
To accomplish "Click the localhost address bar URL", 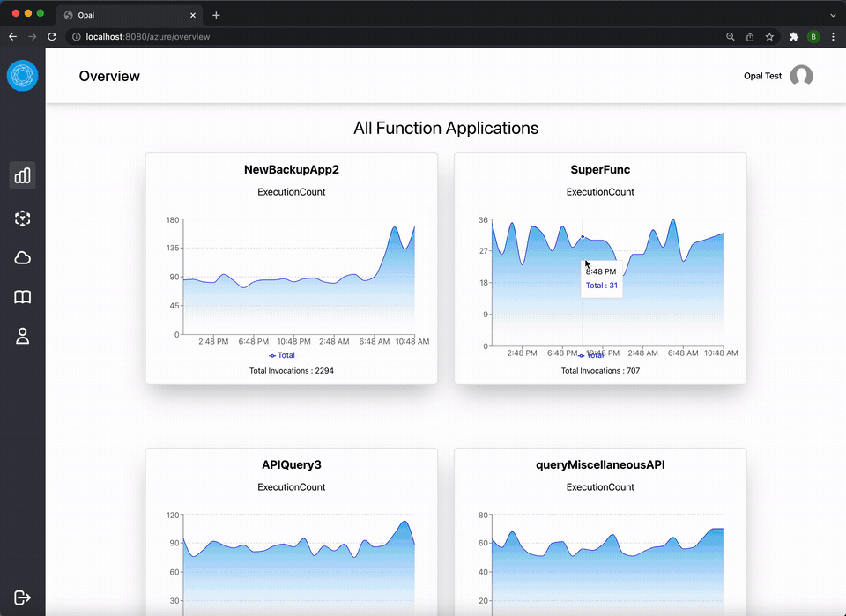I will [148, 37].
